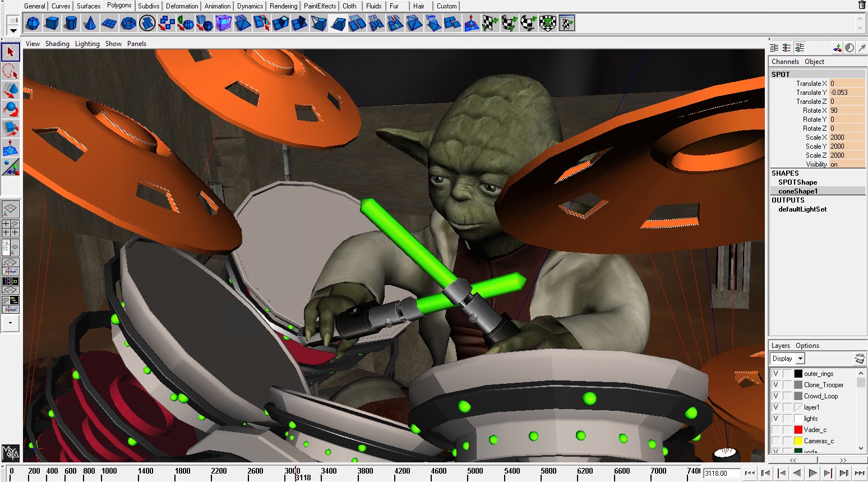868x482 pixels.
Task: Toggle visibility of layer1
Action: 776,407
